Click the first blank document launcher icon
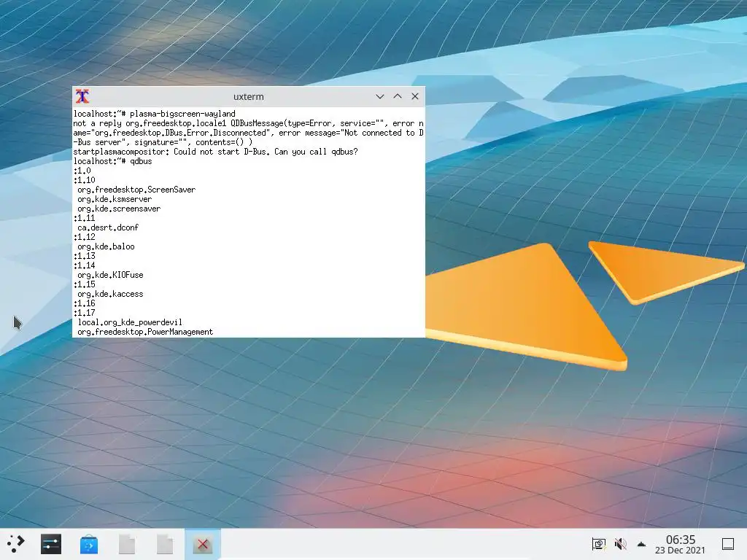Screen dimensions: 747x560 tap(127, 544)
